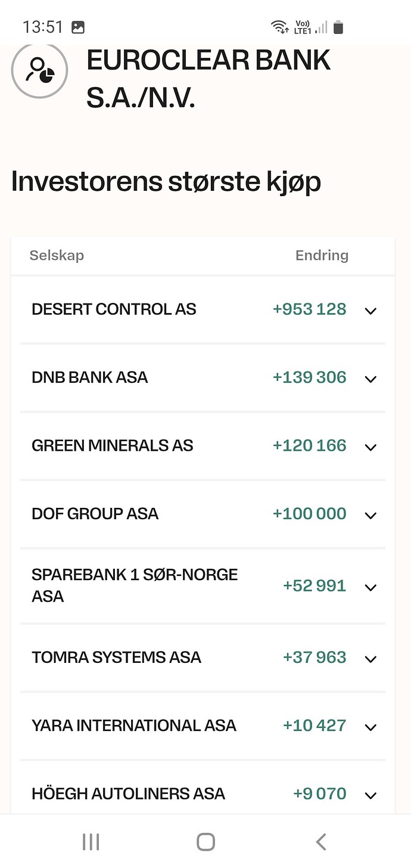Open Android recent apps button
This screenshot has height=868, width=411.
pos(91,841)
